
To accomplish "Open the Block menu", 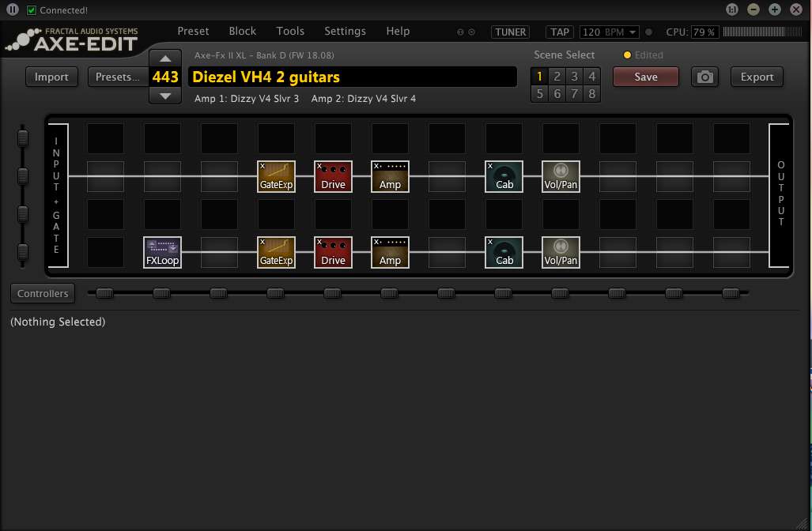I will click(243, 31).
